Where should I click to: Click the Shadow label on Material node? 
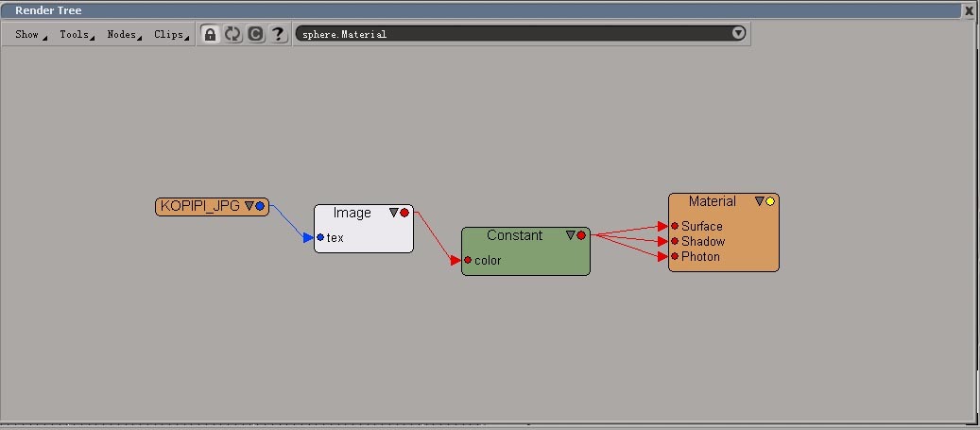pos(703,241)
